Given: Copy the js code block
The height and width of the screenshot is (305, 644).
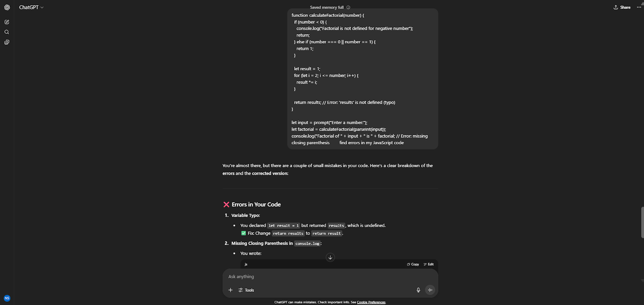Looking at the screenshot, I should (413, 264).
